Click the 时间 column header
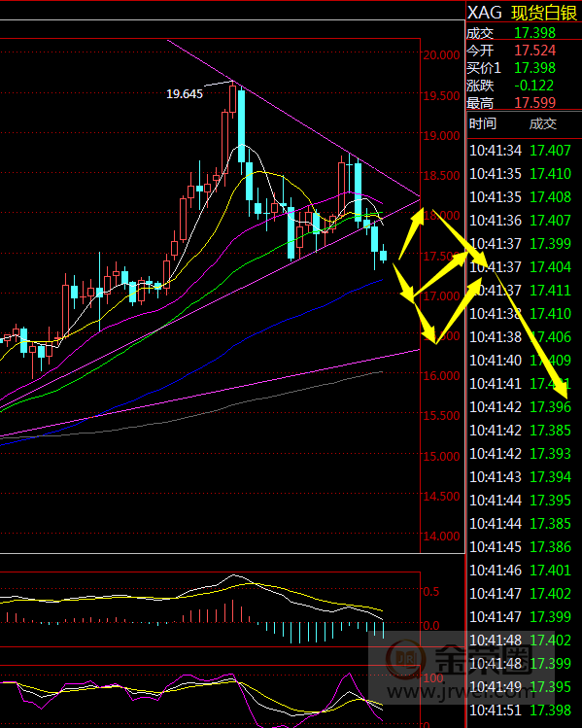Viewport: 582px width, 728px height. [x=483, y=124]
